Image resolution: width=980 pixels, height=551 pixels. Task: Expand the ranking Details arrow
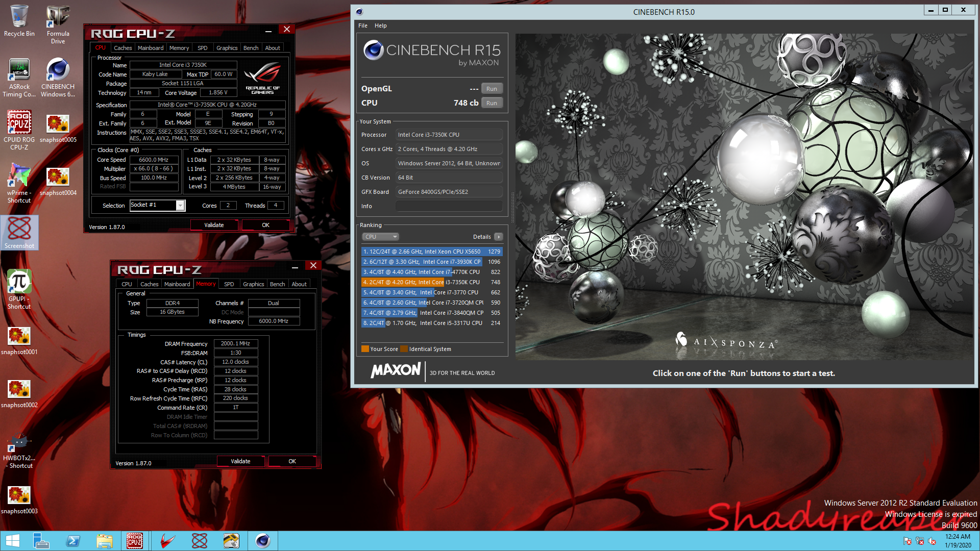tap(499, 237)
